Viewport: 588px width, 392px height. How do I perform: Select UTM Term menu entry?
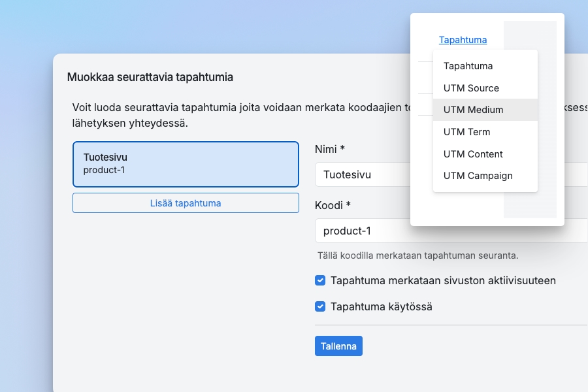466,132
